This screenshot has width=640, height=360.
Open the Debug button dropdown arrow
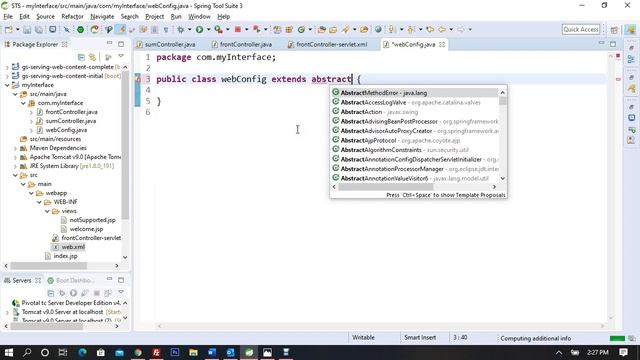click(x=189, y=29)
